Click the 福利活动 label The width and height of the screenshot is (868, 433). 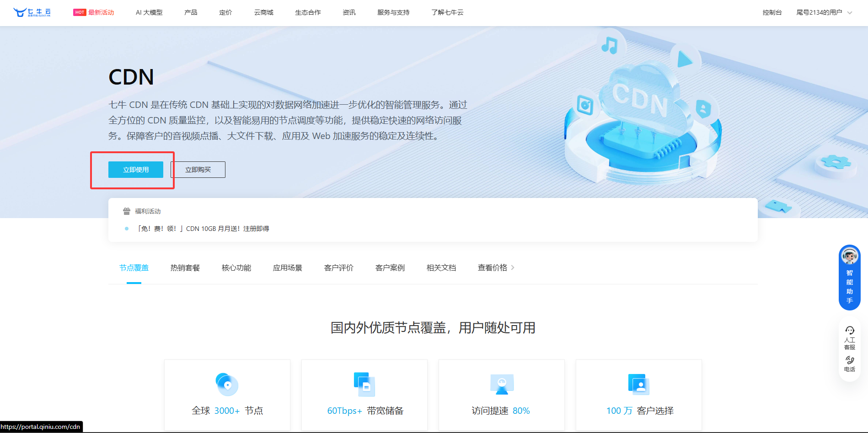pos(148,211)
